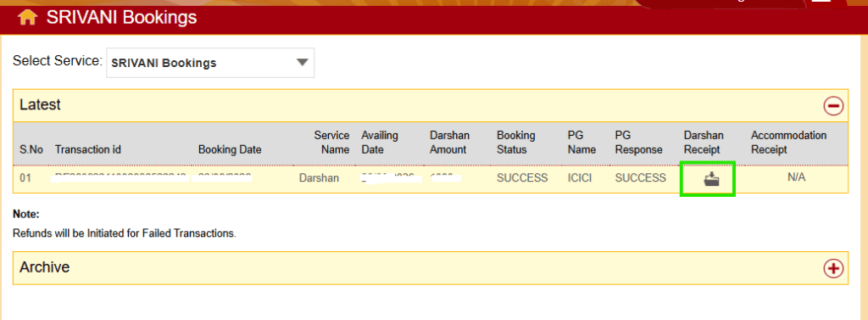This screenshot has height=320, width=868.
Task: Click the 'Latest' section title
Action: click(40, 104)
